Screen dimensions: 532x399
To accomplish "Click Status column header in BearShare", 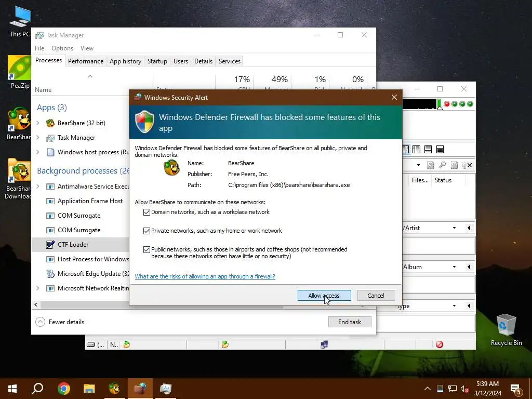I will click(x=443, y=180).
